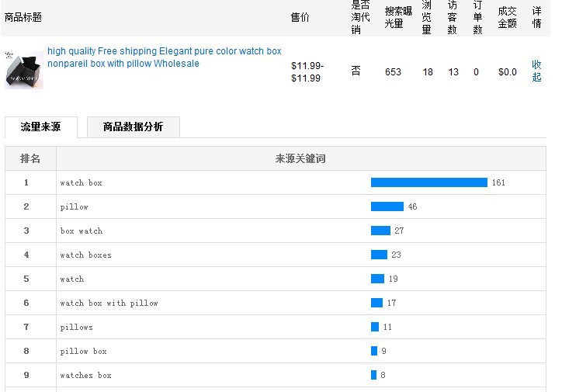
Task: Click the 售价 column header
Action: pyautogui.click(x=300, y=17)
